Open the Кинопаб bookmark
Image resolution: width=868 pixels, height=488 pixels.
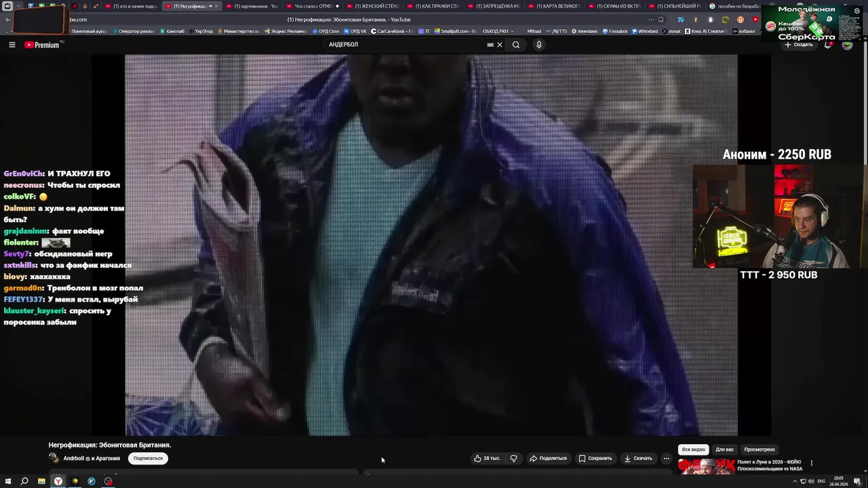tap(172, 31)
